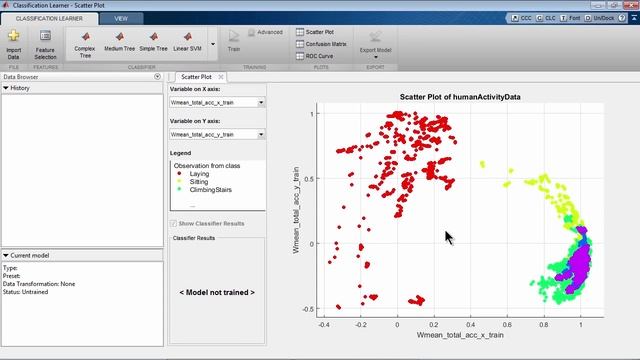
Task: Open the Data Browser panel options menu
Action: pos(157,77)
